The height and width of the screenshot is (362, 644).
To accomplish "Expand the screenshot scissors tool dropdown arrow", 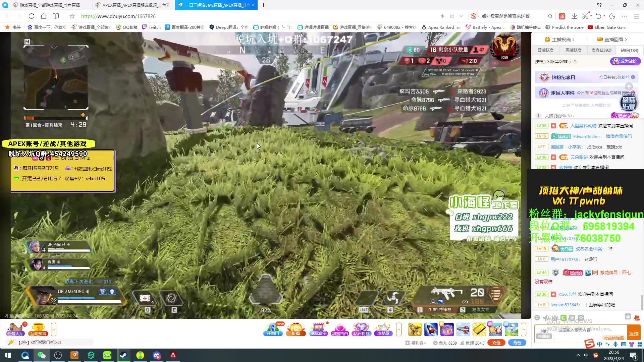I will [x=590, y=16].
